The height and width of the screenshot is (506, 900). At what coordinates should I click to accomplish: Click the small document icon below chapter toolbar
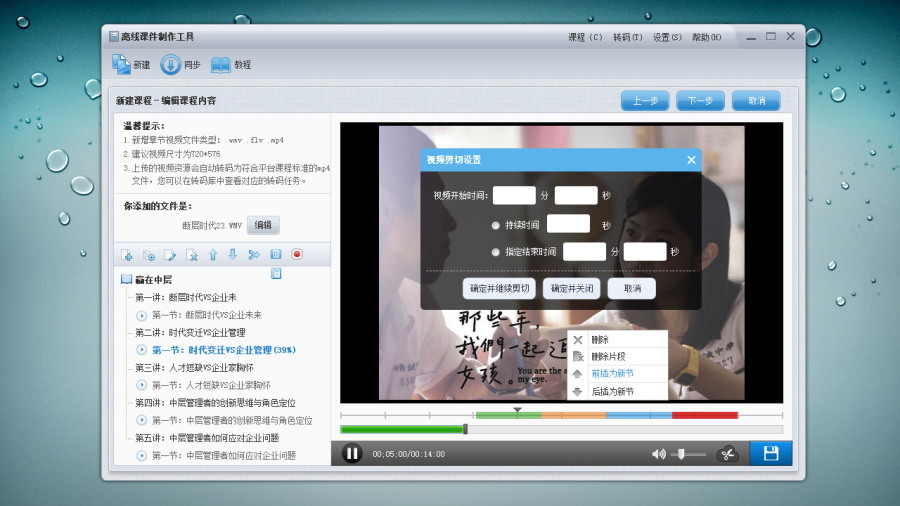[x=276, y=273]
